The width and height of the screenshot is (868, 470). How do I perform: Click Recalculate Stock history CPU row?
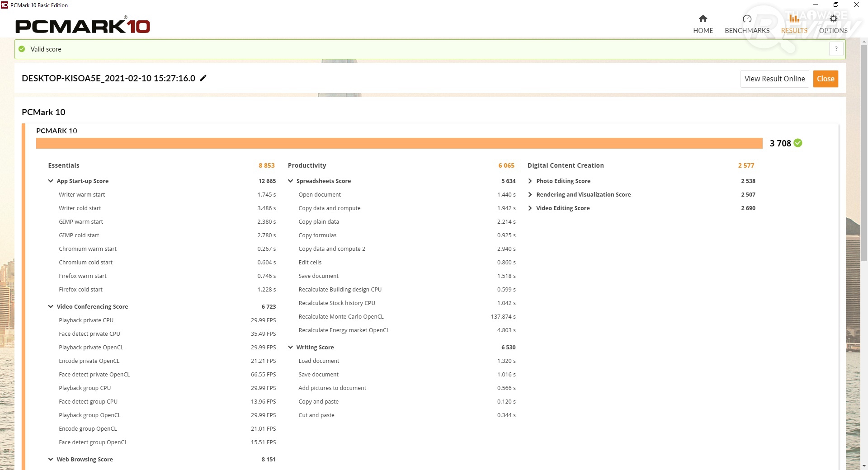[x=407, y=303]
